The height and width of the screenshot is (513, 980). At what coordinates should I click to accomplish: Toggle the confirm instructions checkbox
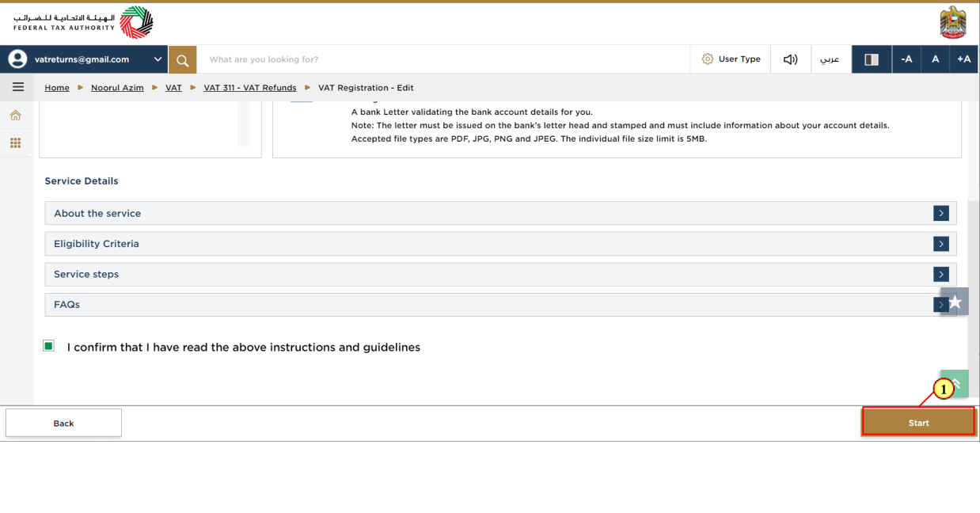pos(49,346)
